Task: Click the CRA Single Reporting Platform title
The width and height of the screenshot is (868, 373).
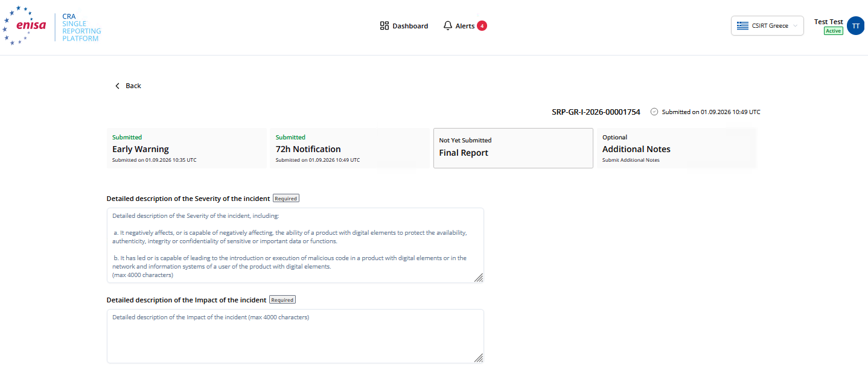Action: (x=81, y=27)
